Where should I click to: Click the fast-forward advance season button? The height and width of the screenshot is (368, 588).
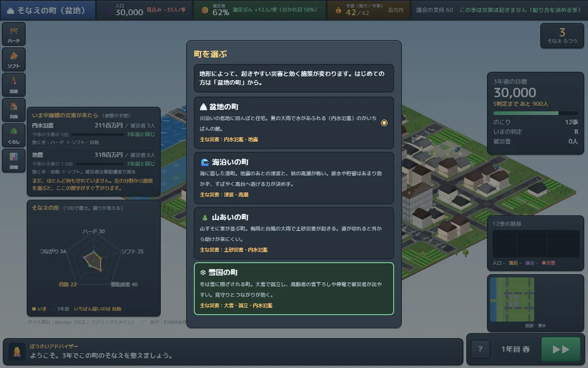pyautogui.click(x=561, y=349)
